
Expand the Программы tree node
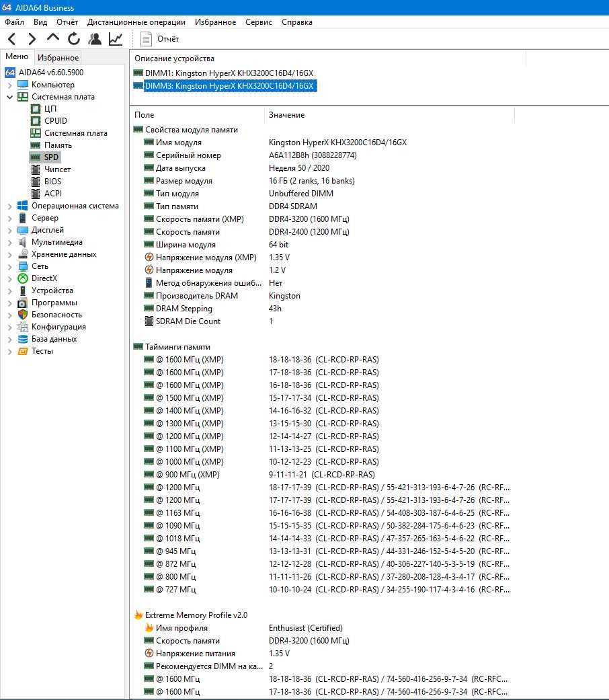point(10,303)
